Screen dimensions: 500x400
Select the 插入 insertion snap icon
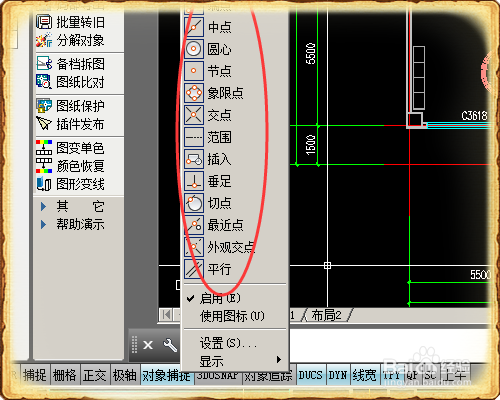click(x=194, y=159)
